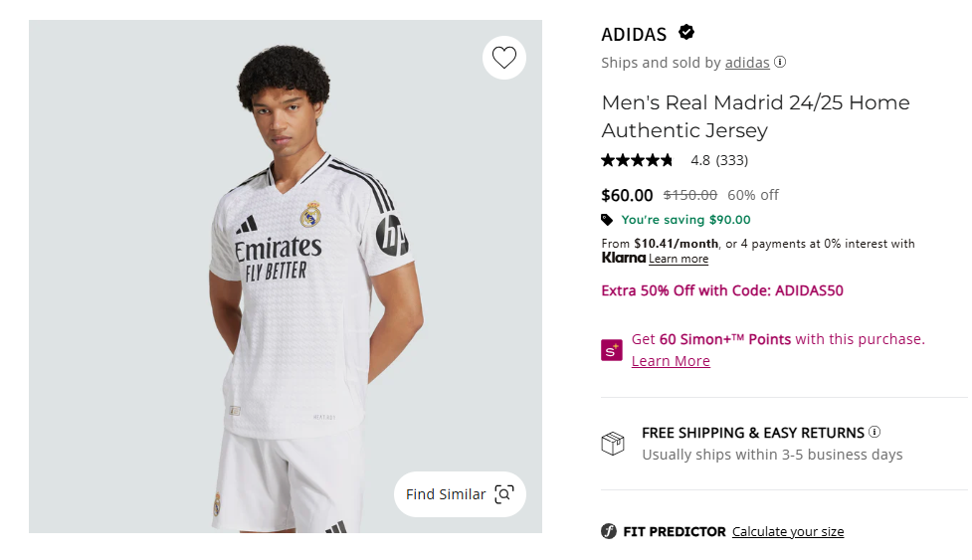The height and width of the screenshot is (560, 972).
Task: Click the ADIDAS brand name heading
Action: click(634, 35)
